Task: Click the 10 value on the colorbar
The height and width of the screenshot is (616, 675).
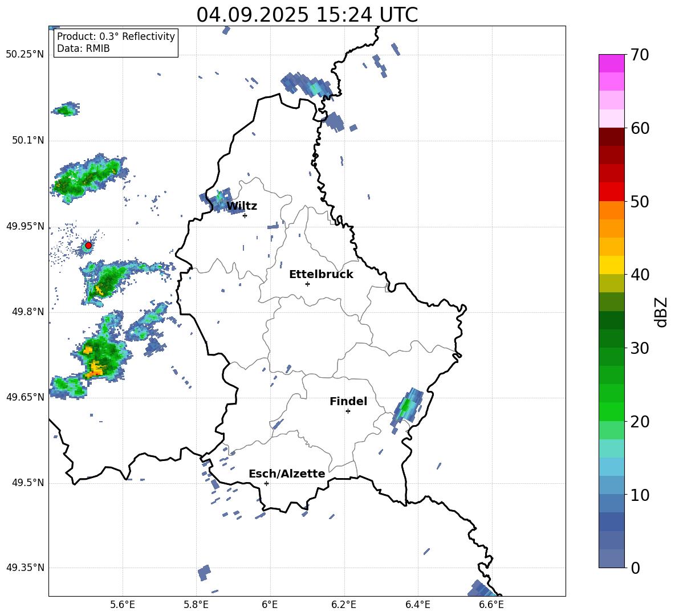Action: coord(639,495)
